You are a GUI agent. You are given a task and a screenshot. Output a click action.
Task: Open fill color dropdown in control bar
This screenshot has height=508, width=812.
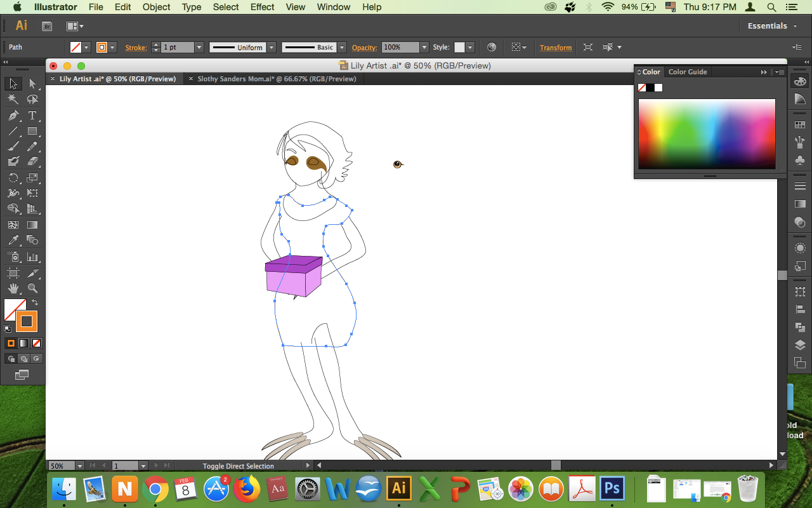pos(86,48)
